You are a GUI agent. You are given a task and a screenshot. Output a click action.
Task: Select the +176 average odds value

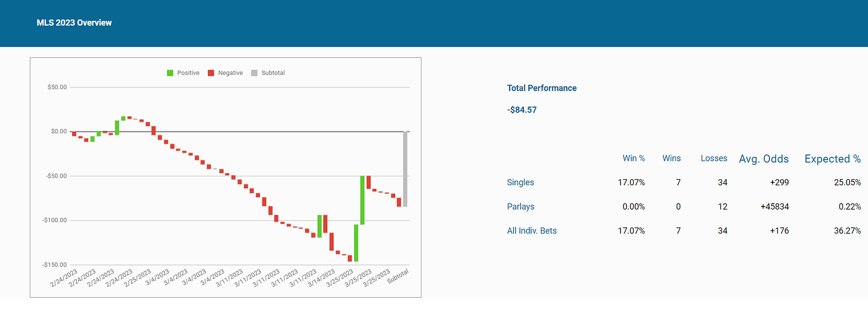[x=779, y=230]
